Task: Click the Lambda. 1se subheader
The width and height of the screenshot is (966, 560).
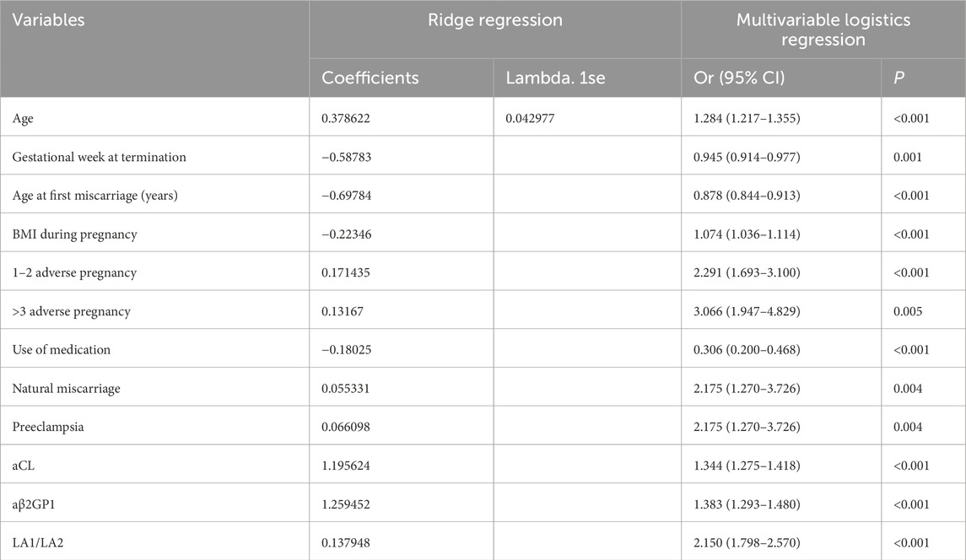Action: coord(556,78)
